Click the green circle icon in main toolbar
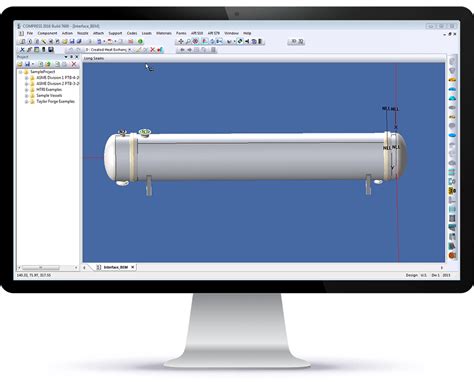 140,41
